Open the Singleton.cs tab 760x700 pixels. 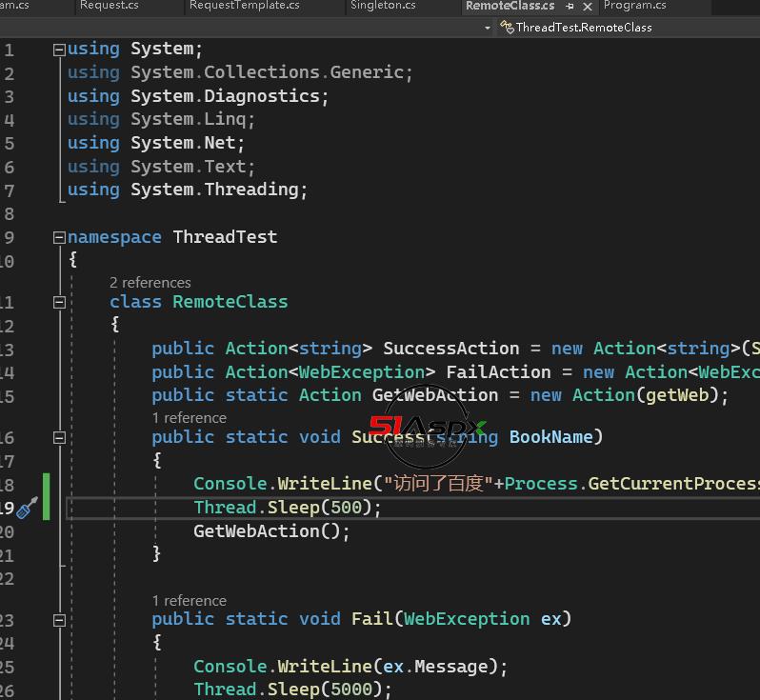[x=383, y=6]
